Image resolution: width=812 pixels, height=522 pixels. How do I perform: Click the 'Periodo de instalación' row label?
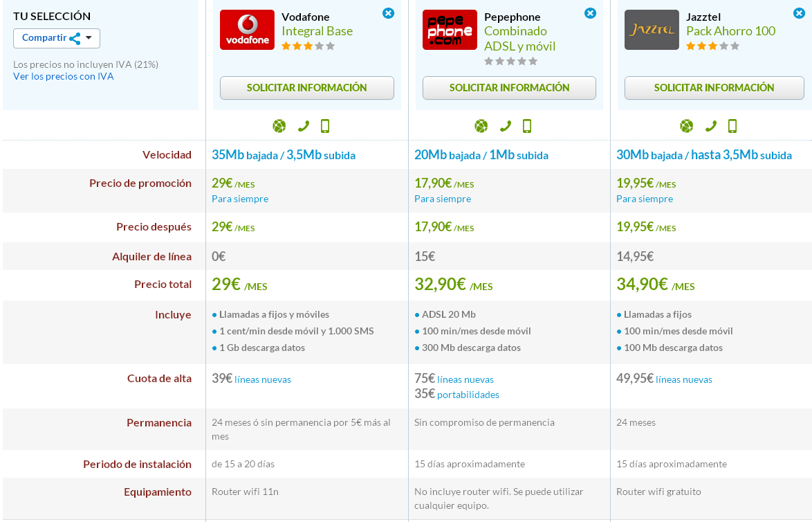[x=137, y=464]
